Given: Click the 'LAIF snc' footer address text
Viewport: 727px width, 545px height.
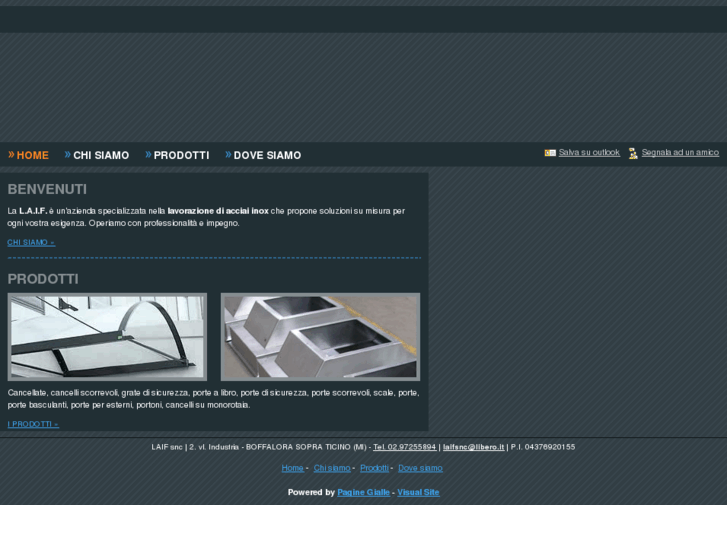Looking at the screenshot, I should point(167,447).
